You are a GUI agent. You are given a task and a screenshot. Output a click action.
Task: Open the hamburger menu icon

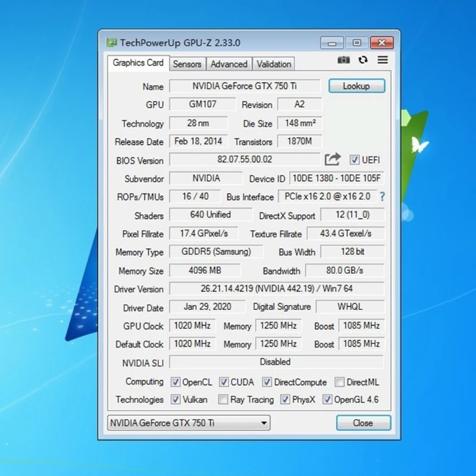[x=383, y=60]
